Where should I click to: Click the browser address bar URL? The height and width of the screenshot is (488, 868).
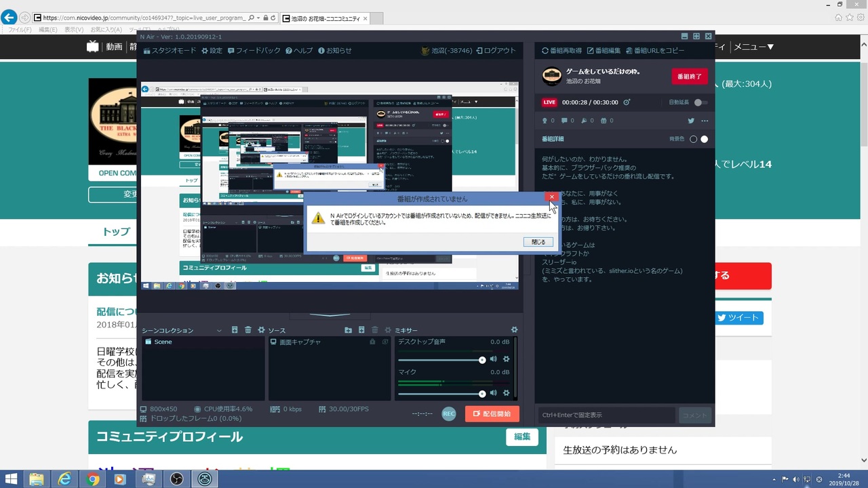click(144, 18)
